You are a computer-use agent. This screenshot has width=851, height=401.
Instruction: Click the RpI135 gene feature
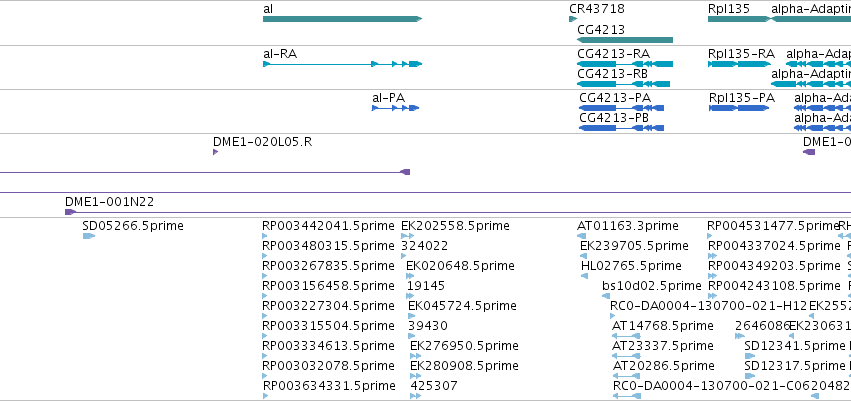tap(739, 19)
